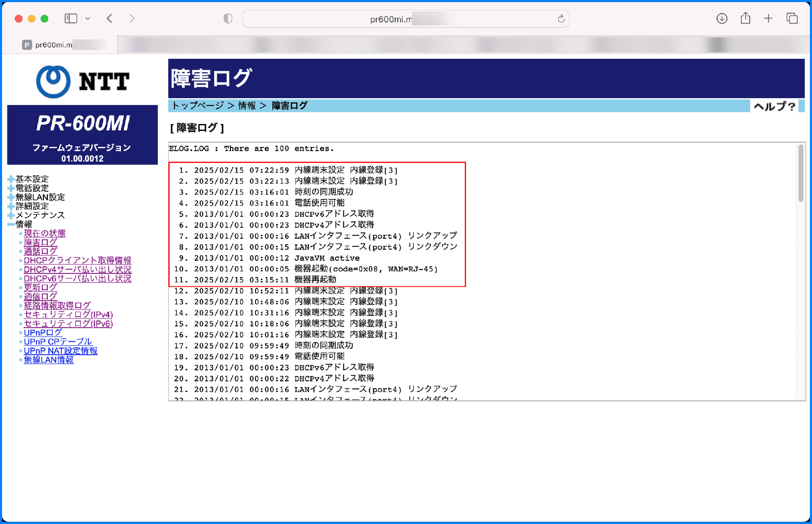Open the sidebar options chevron dropdown
812x524 pixels.
[x=88, y=19]
